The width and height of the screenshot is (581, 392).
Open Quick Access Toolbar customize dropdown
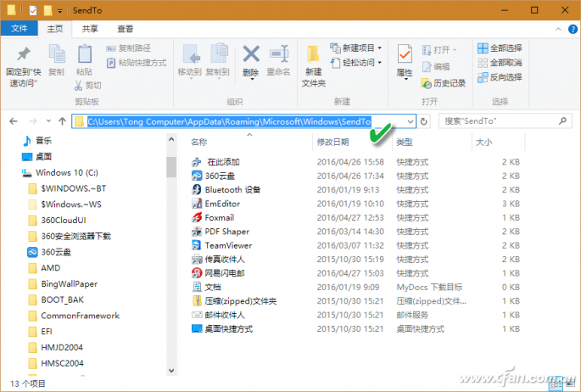pos(59,11)
